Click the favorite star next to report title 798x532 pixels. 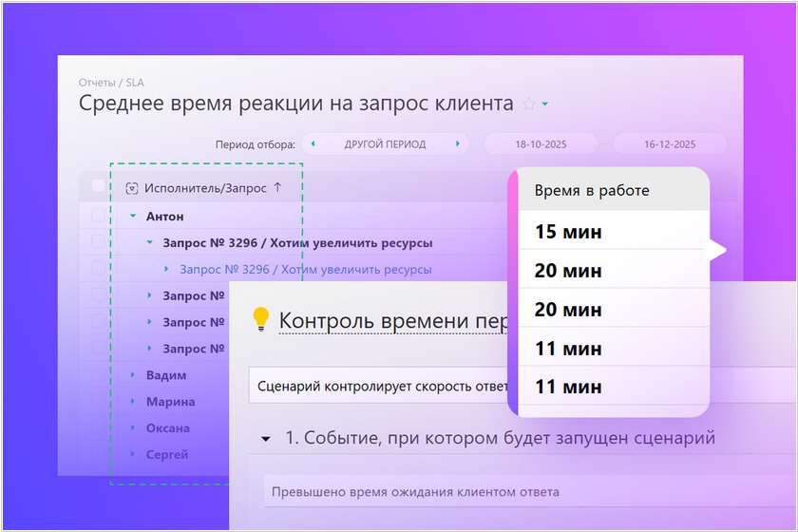tap(529, 104)
